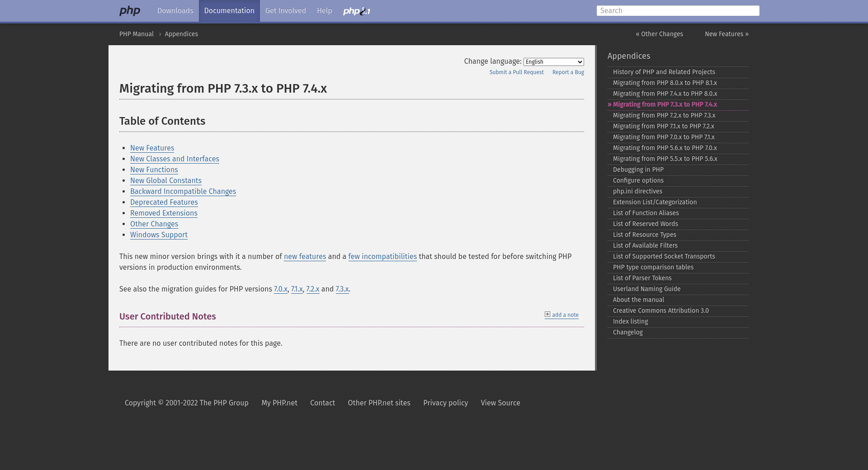Click the PHP logo icon
868x470 pixels.
130,11
